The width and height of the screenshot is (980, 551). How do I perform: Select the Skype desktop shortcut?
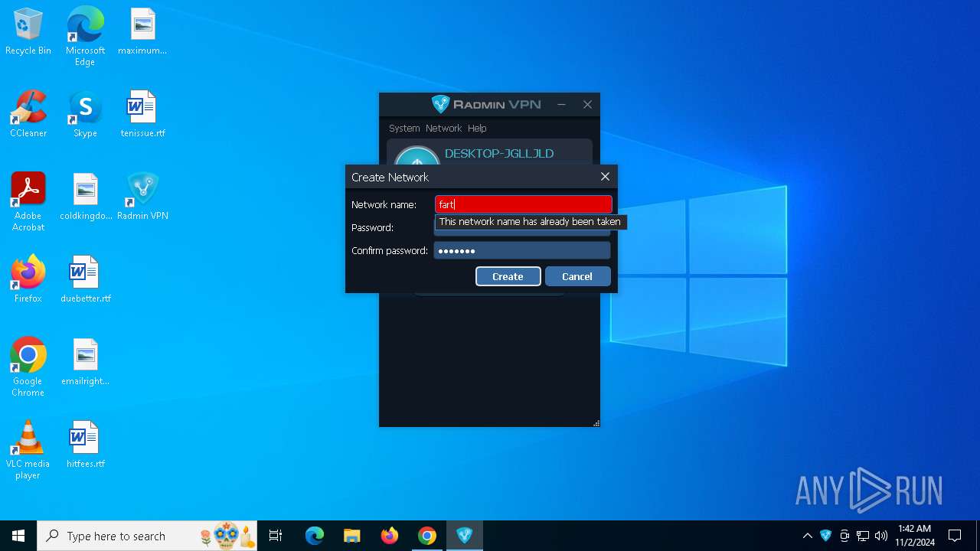tap(85, 115)
